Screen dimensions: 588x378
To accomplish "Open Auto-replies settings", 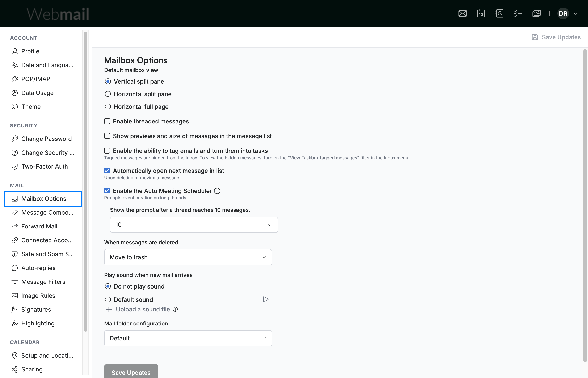I will pyautogui.click(x=43, y=268).
